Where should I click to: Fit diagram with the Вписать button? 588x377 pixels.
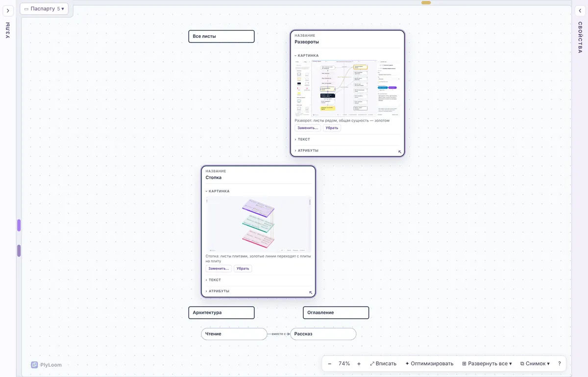(383, 364)
